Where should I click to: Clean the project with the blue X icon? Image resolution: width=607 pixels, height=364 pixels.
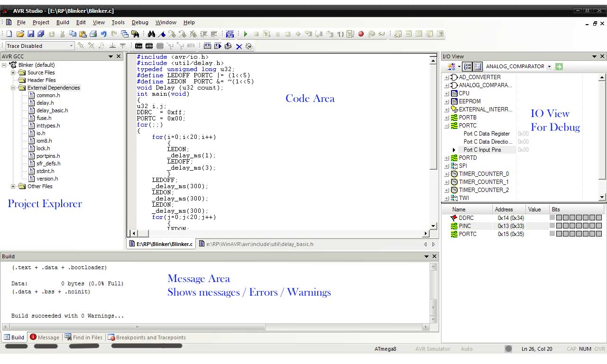pyautogui.click(x=239, y=46)
